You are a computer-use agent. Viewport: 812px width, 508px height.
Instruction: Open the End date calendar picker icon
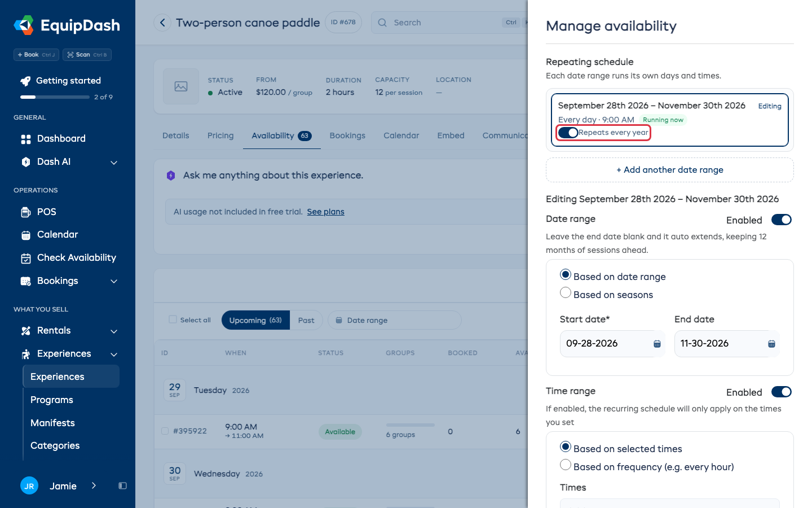point(771,344)
